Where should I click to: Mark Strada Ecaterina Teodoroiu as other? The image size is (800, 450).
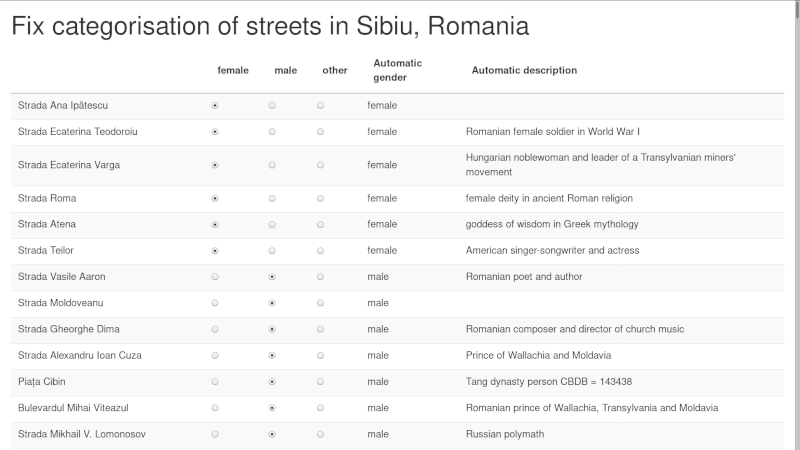(320, 132)
